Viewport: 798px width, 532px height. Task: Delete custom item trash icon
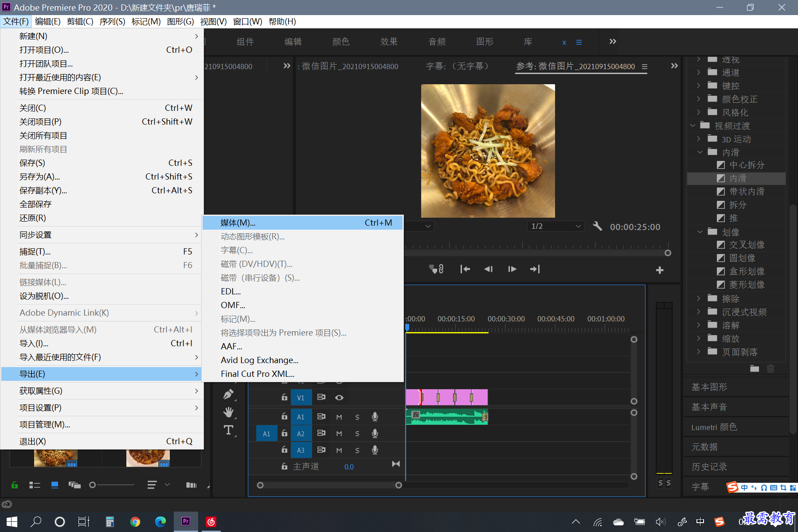[771, 368]
